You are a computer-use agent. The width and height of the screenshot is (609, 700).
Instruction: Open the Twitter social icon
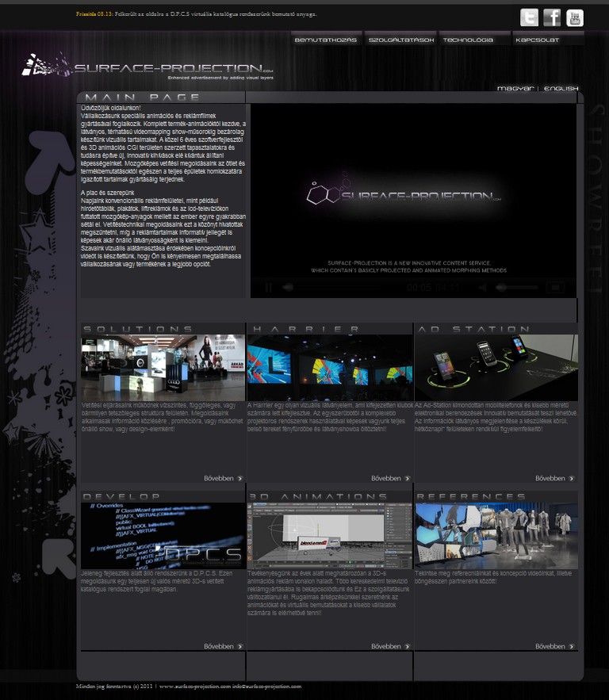[529, 18]
